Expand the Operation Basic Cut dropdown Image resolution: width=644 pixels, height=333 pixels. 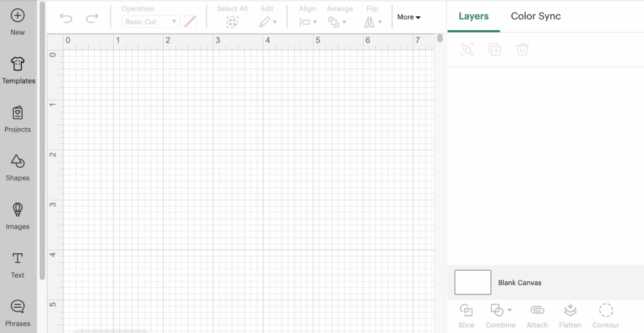(150, 22)
